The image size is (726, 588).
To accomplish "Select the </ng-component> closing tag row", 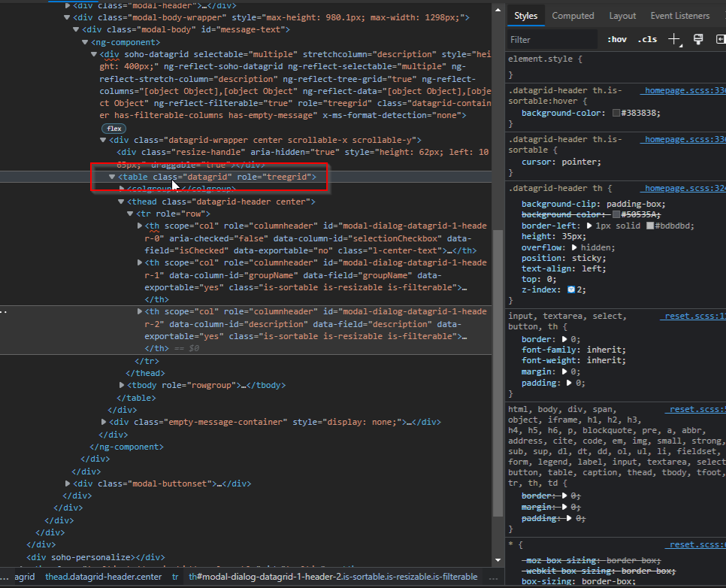I will [x=126, y=447].
